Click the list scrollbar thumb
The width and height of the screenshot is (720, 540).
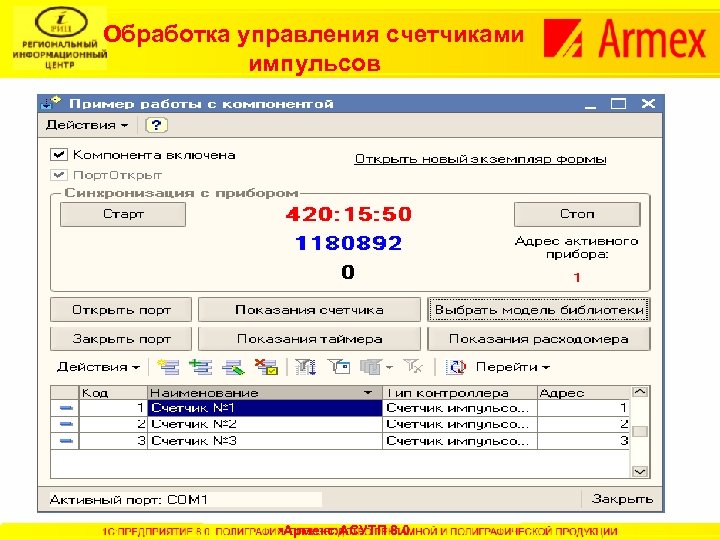point(640,431)
